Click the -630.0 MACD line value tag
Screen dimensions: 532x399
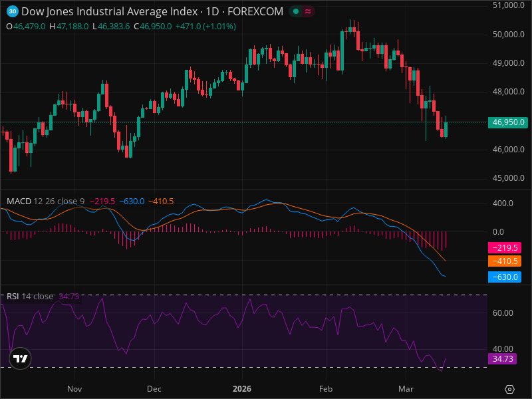[x=505, y=277]
